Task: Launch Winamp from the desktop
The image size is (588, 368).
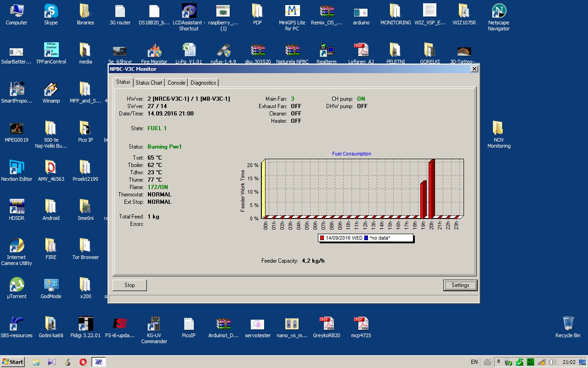Action: pos(51,89)
